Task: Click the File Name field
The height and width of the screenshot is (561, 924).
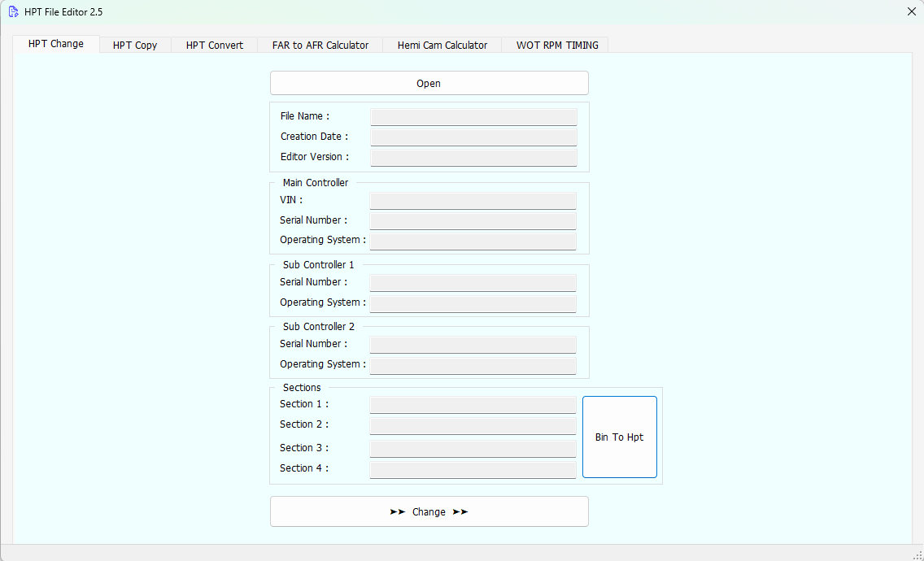Action: [x=473, y=117]
